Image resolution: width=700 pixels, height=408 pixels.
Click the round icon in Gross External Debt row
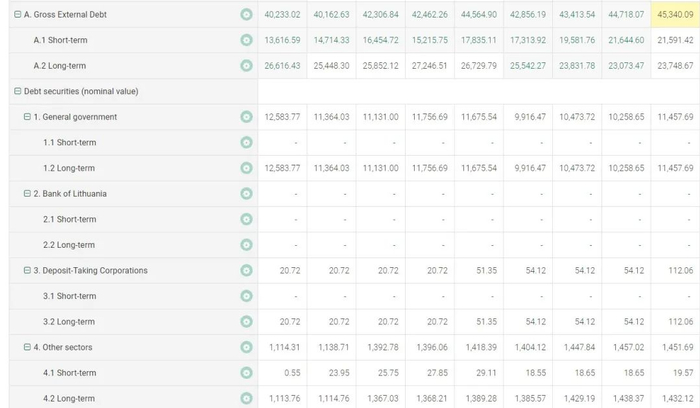246,15
